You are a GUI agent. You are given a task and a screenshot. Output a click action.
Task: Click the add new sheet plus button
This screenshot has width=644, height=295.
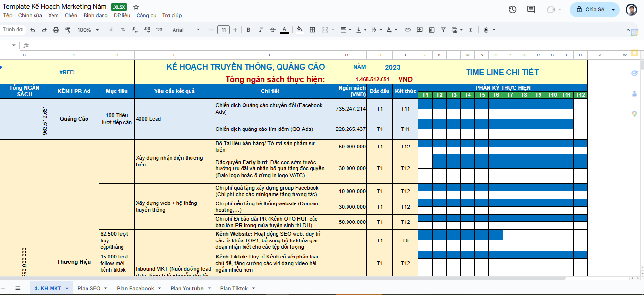pyautogui.click(x=5, y=288)
